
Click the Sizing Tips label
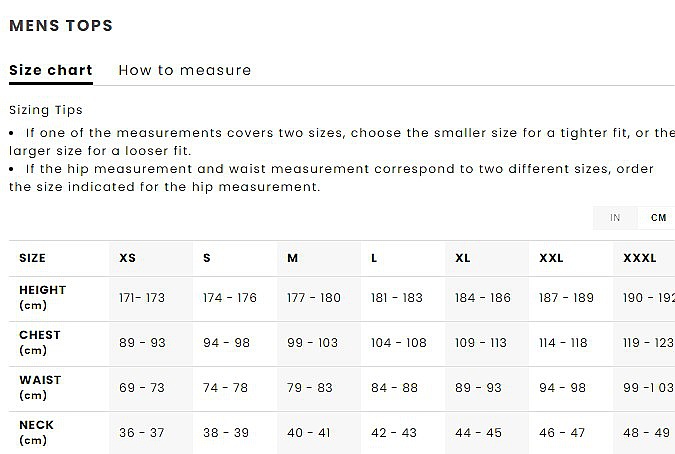point(46,110)
